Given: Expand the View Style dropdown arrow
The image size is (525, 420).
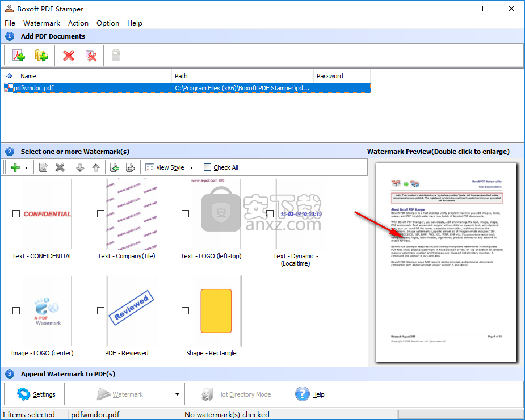Looking at the screenshot, I should pyautogui.click(x=191, y=167).
